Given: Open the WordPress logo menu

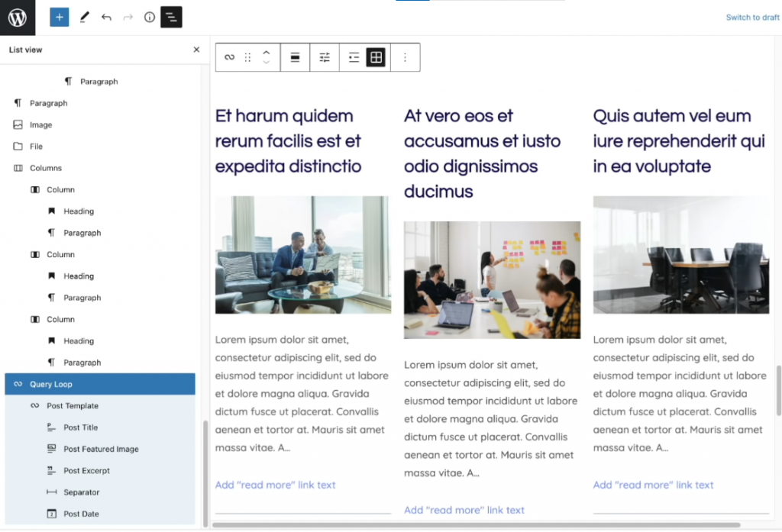Looking at the screenshot, I should [x=18, y=18].
